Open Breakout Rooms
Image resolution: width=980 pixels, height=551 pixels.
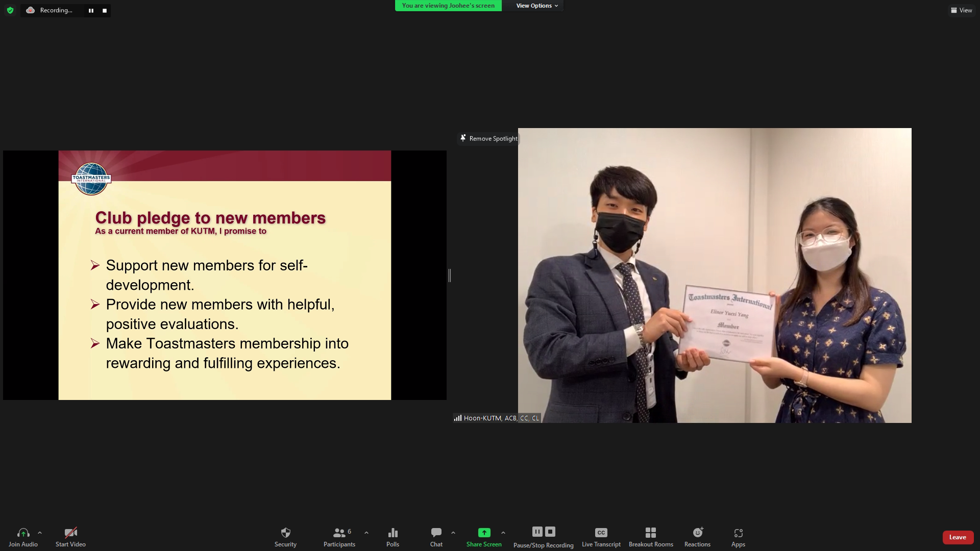click(x=651, y=537)
